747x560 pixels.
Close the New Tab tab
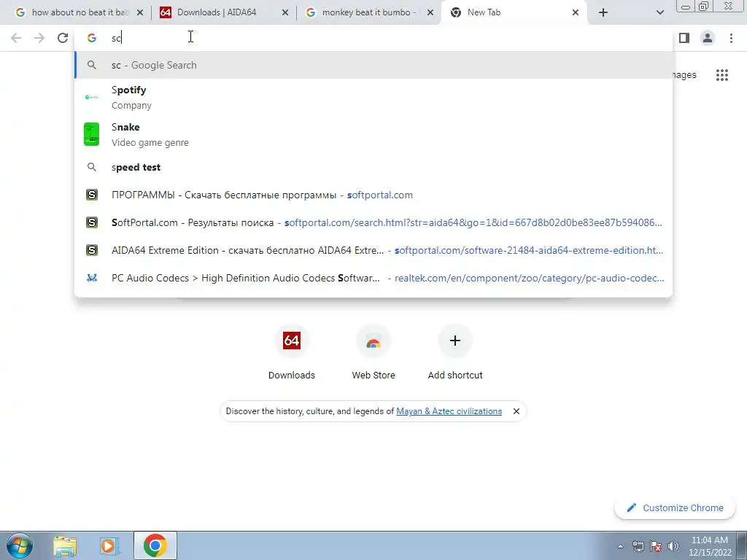click(x=576, y=13)
